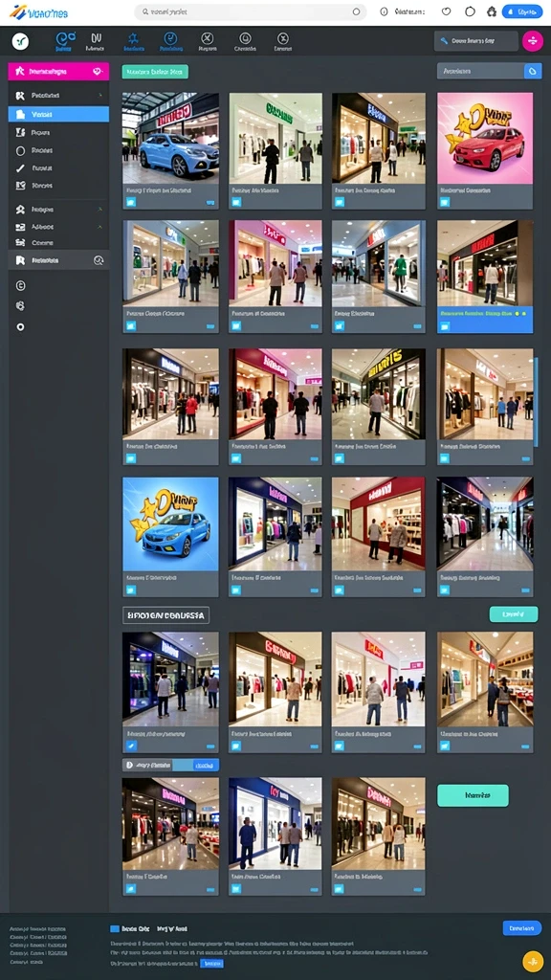Viewport: 551px width, 980px height.
Task: Open the red-facade storefront thumbnail
Action: point(379,523)
